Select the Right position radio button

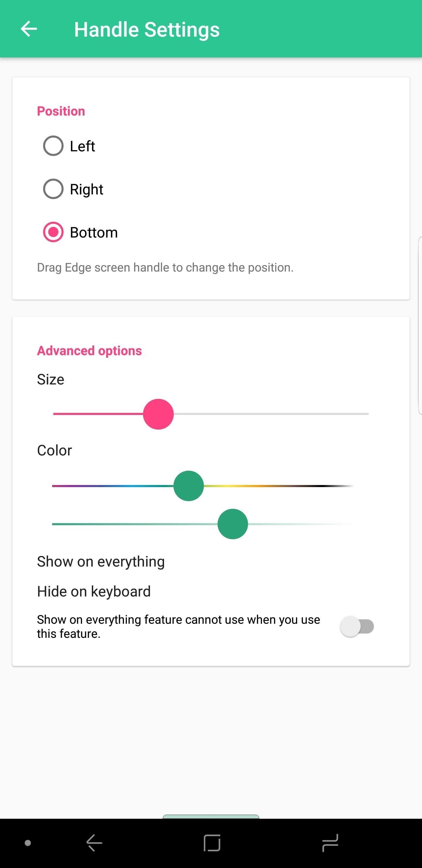(53, 189)
